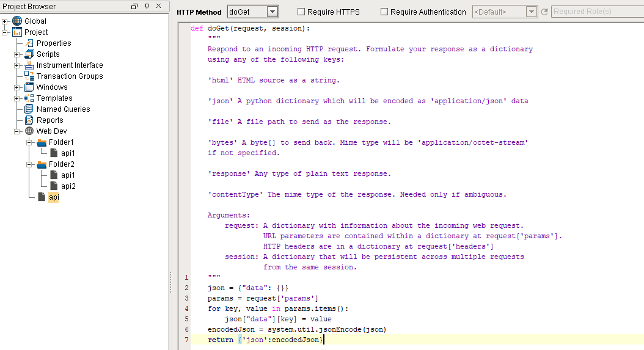The image size is (644, 350).
Task: Click the Windows node icon
Action: pos(29,87)
